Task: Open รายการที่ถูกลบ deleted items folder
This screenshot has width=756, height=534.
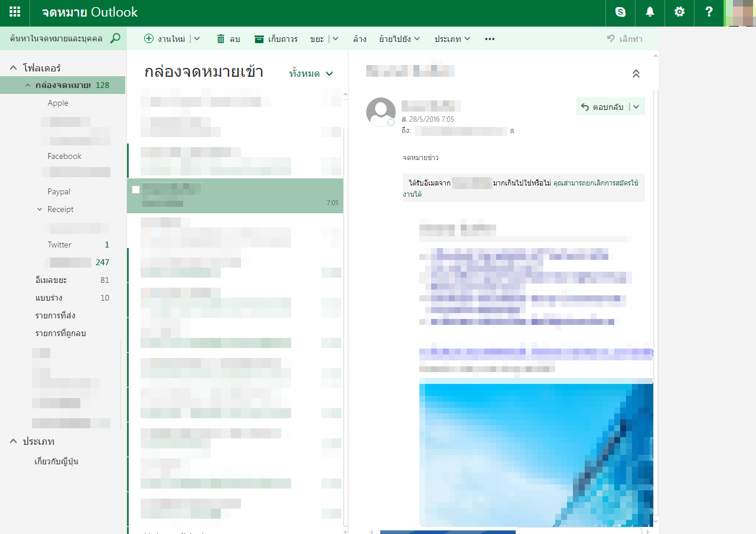Action: 61,333
